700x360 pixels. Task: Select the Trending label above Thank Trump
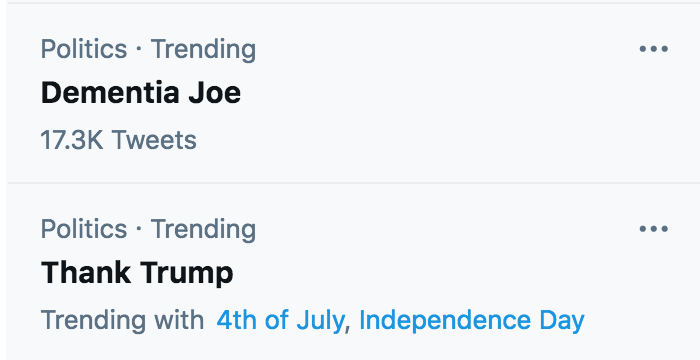tap(203, 230)
